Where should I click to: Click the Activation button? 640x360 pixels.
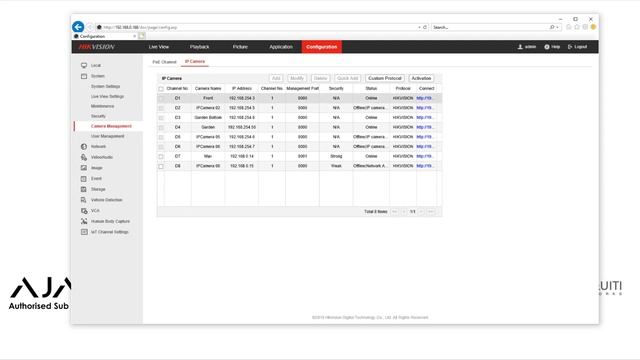(421, 78)
